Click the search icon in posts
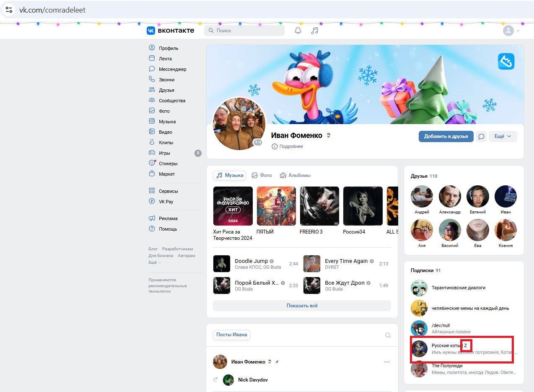 point(388,335)
